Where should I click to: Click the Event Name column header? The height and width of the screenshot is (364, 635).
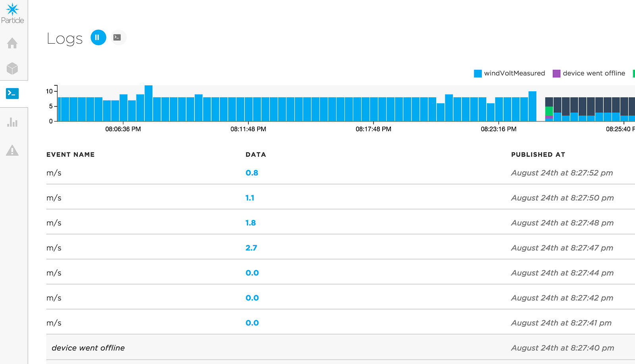[71, 154]
